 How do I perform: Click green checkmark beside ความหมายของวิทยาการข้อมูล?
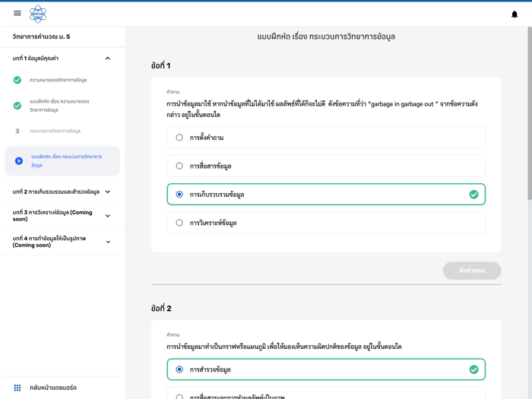[x=17, y=80]
